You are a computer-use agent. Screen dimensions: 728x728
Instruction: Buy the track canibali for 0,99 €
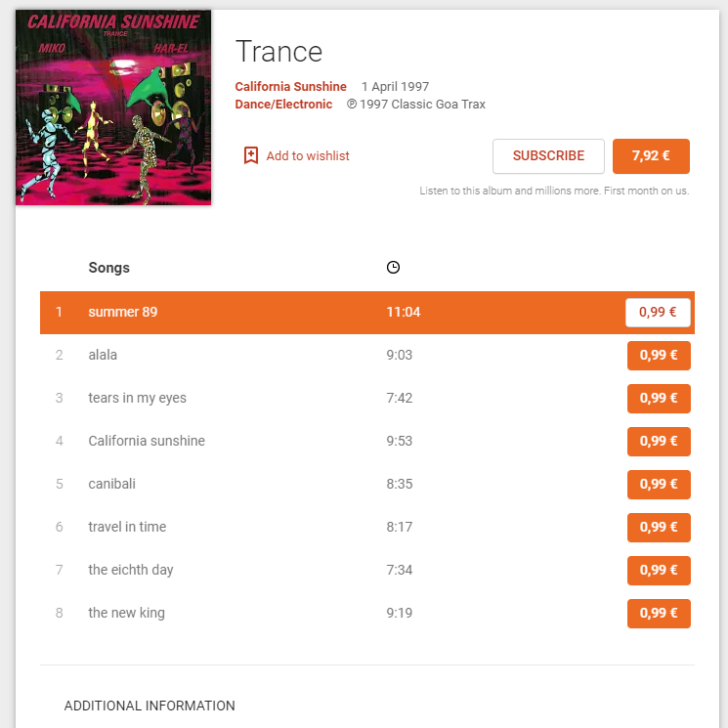point(659,485)
